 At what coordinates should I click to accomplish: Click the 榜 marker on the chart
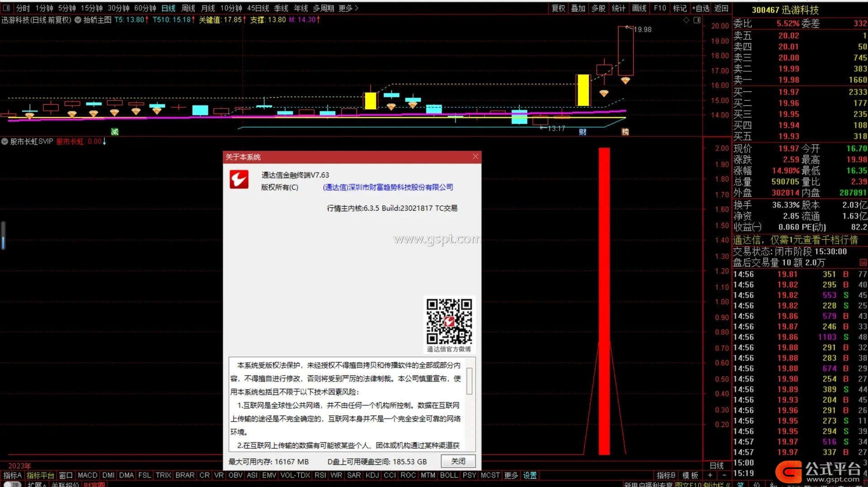point(625,132)
